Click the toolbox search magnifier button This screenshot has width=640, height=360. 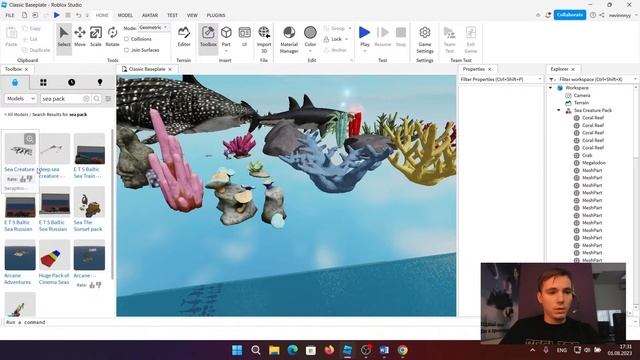[97, 98]
